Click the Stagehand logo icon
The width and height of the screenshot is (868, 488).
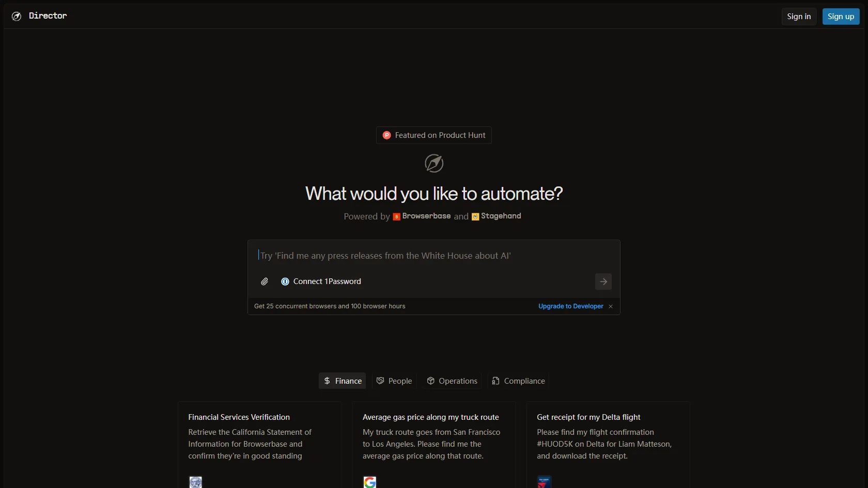[x=475, y=217]
